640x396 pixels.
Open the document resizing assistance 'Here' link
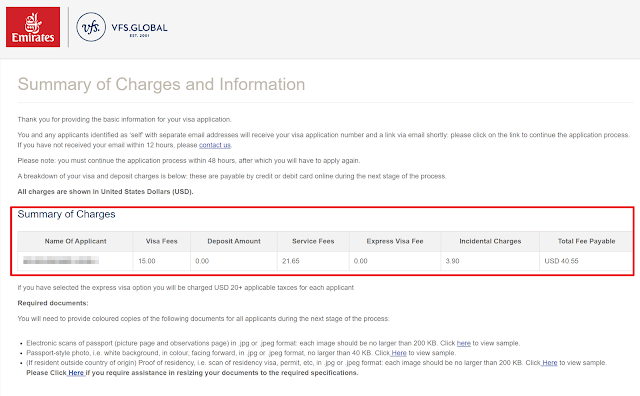click(x=76, y=373)
